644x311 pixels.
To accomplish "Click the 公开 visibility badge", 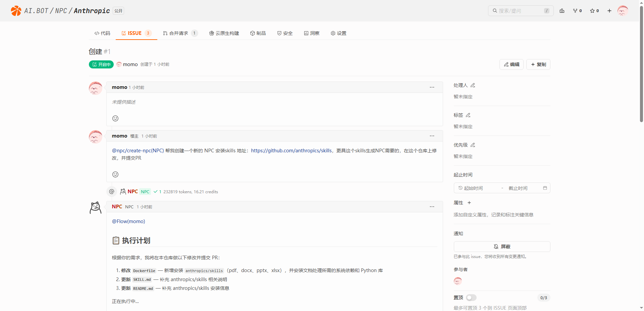I will pyautogui.click(x=118, y=11).
